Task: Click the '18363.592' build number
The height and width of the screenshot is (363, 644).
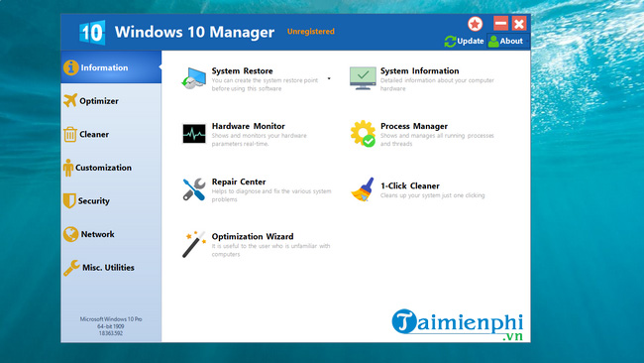Action: coord(111,333)
